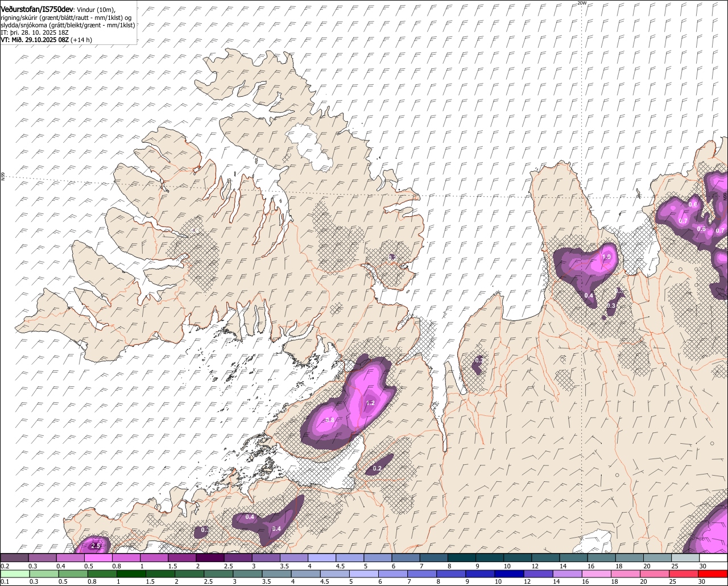Click upper color bar swatch between 25 and 30
Viewport: 728px width, 586px height.
click(686, 558)
